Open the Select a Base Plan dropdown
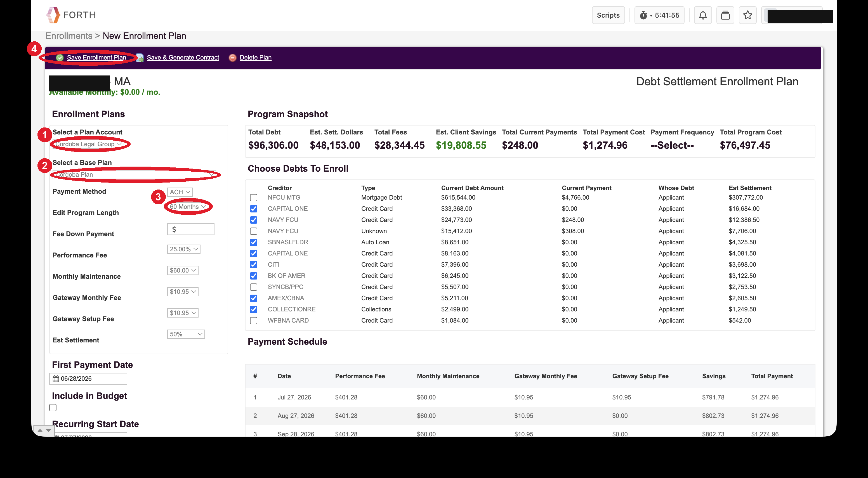 coord(134,174)
